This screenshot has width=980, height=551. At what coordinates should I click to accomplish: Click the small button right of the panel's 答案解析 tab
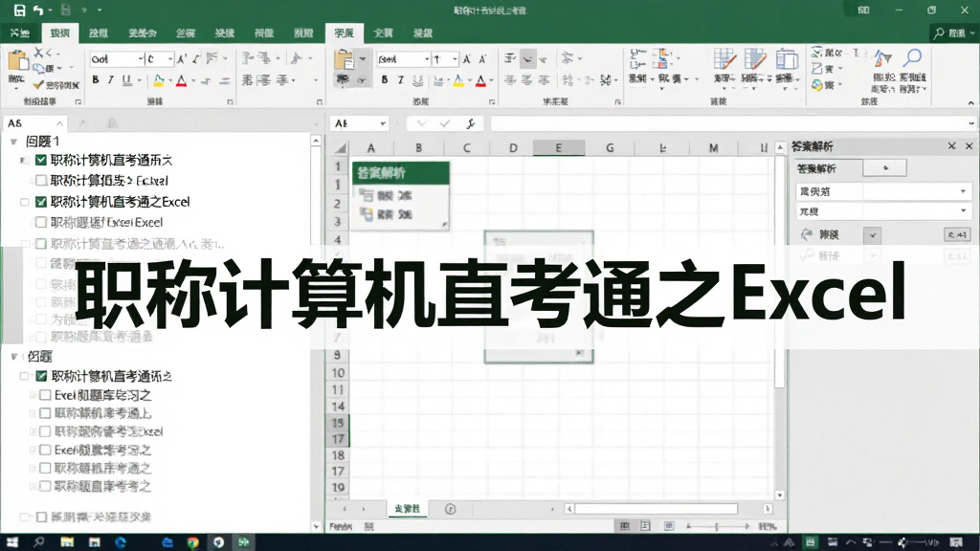(884, 167)
